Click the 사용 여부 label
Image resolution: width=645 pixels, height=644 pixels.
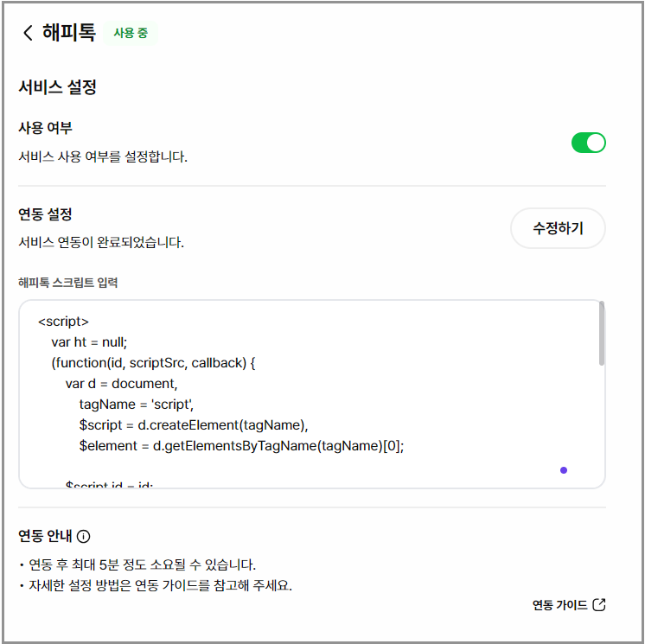click(x=45, y=128)
